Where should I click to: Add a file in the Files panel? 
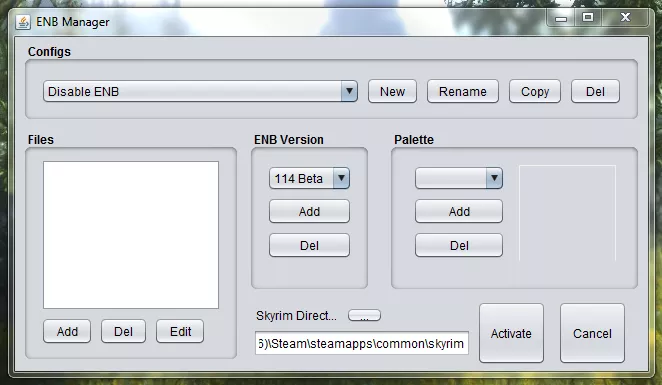pyautogui.click(x=67, y=331)
